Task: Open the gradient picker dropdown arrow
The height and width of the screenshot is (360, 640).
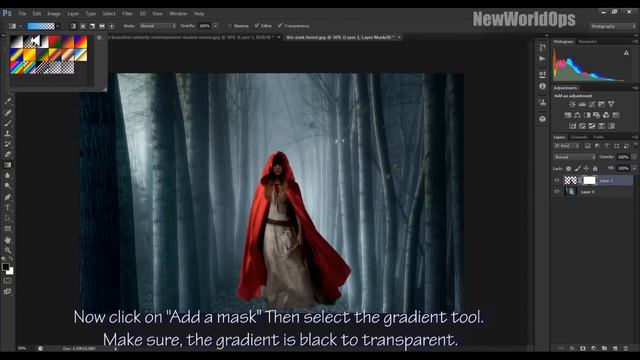Action: coord(58,26)
